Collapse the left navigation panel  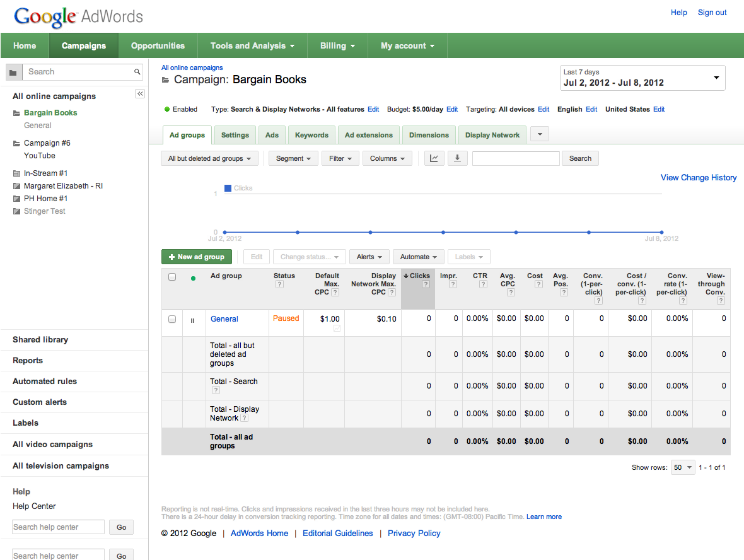pyautogui.click(x=140, y=94)
